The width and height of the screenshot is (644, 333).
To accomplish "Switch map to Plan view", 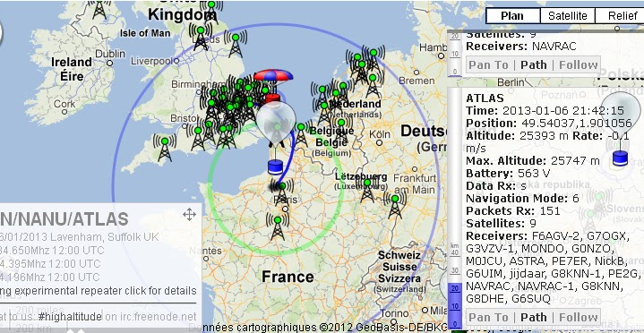I will pos(512,16).
